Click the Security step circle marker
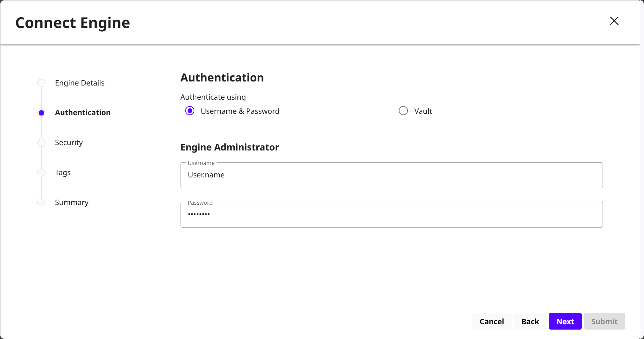This screenshot has width=644, height=339. 41,143
